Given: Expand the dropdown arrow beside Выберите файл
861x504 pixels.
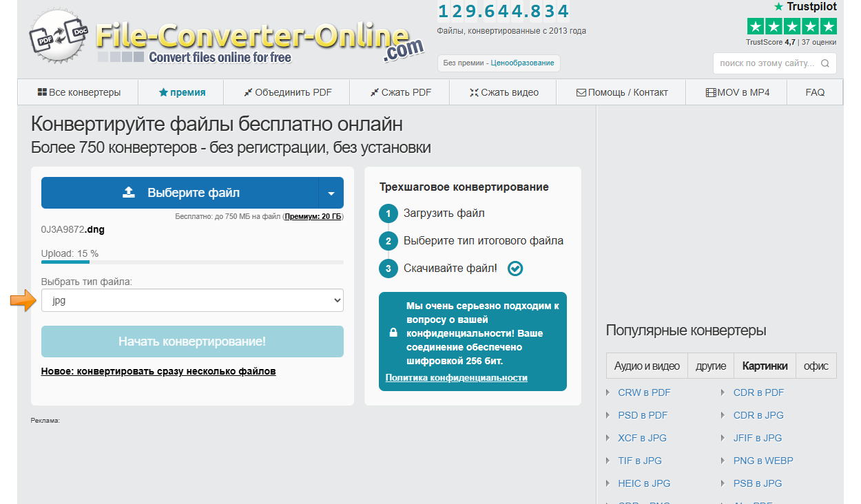Looking at the screenshot, I should coord(331,193).
